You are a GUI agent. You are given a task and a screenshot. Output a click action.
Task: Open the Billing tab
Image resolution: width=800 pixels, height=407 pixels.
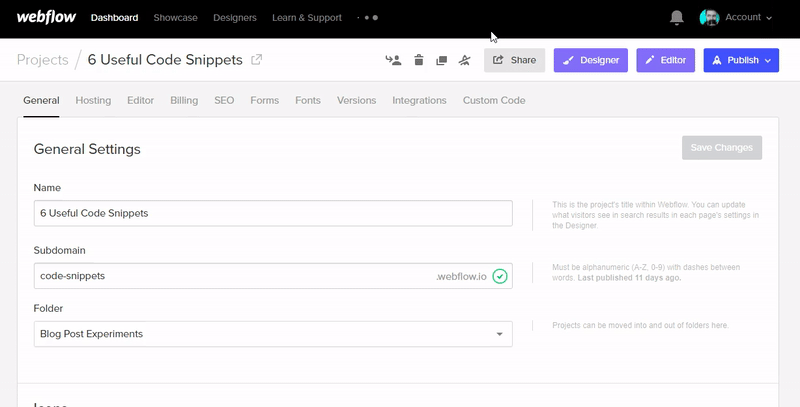(184, 100)
